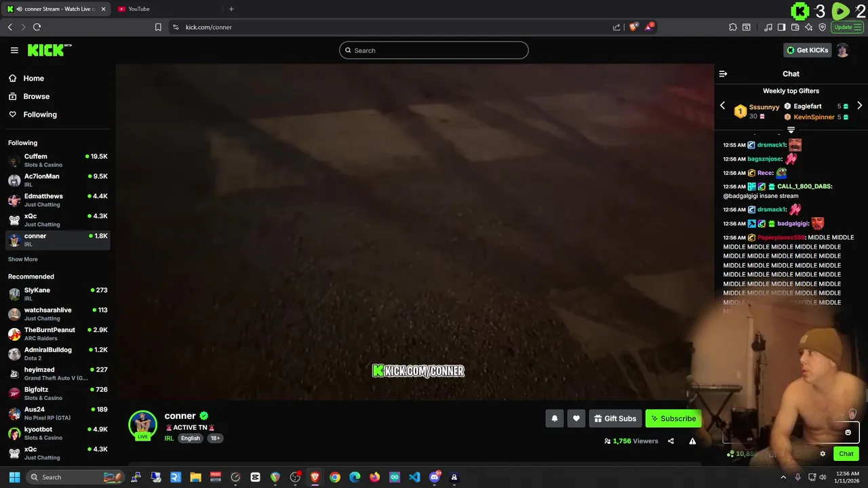Open Brave Leo AI icon
868x488 pixels.
pyautogui.click(x=809, y=27)
